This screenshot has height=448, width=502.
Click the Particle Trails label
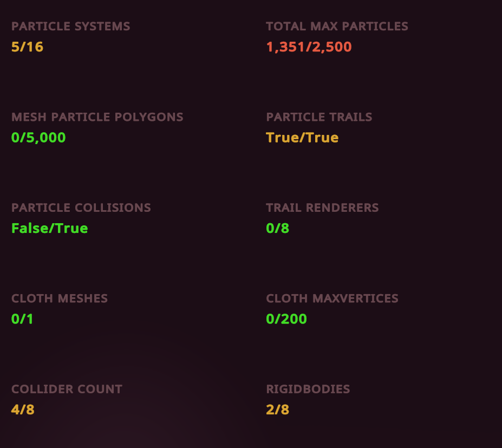tap(319, 117)
